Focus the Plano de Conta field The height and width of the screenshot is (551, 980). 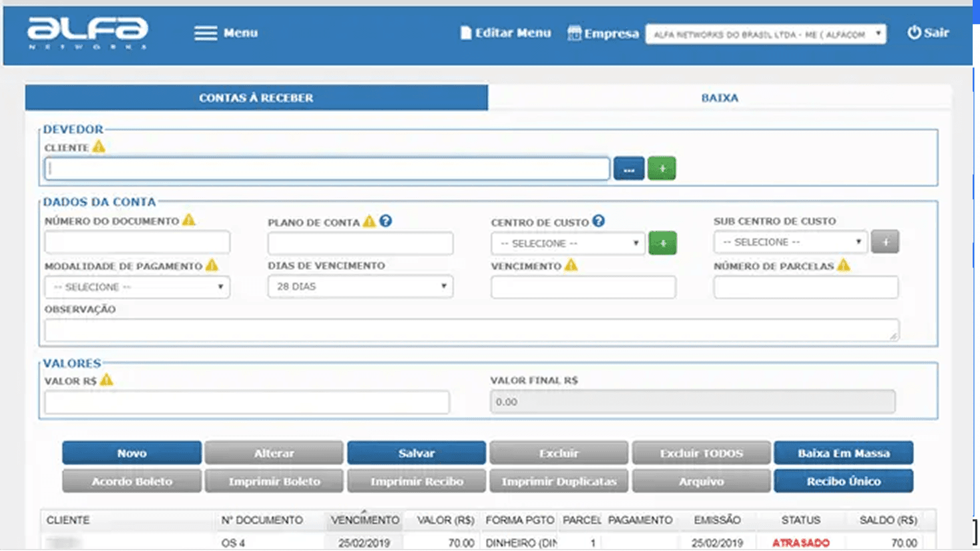click(360, 243)
